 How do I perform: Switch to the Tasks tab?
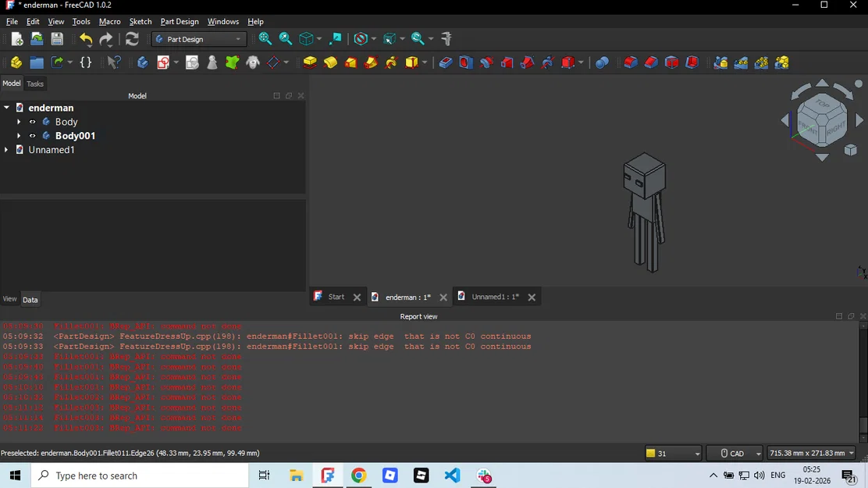pyautogui.click(x=35, y=84)
